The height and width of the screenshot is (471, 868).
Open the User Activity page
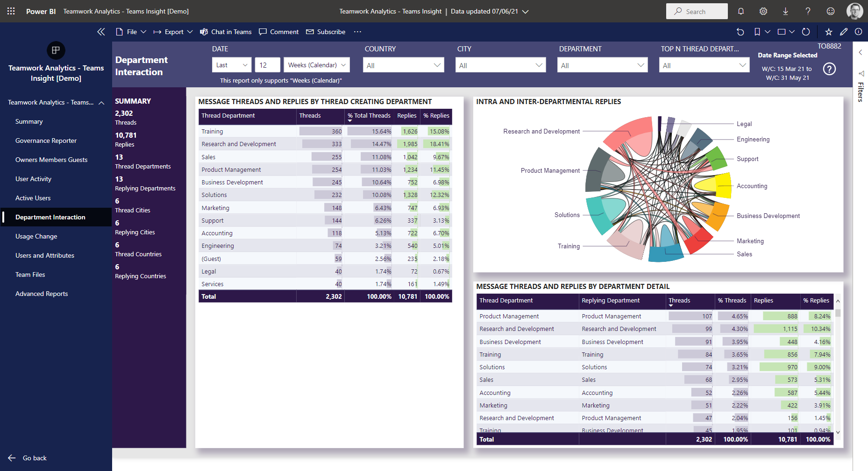coord(33,179)
